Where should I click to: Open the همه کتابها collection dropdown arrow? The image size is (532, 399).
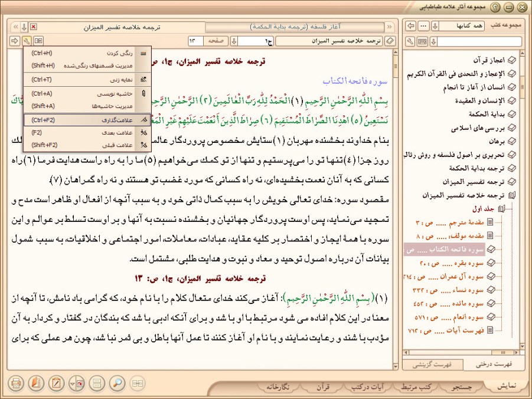[435, 26]
